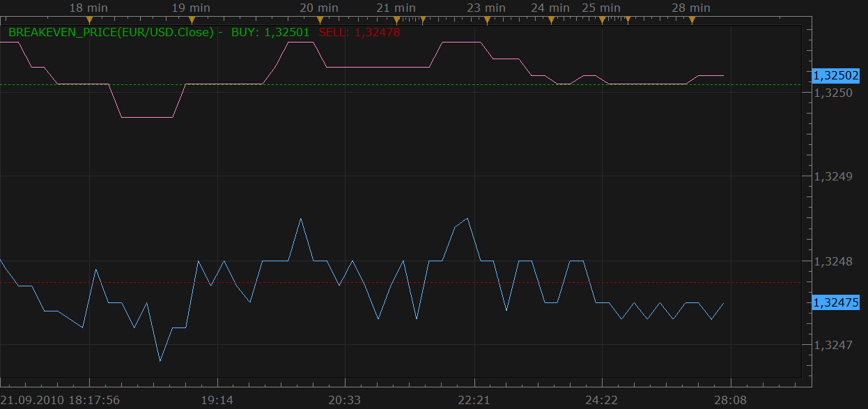Select the 24 min timeline marker
Viewport: 868px width, 409px height.
point(551,20)
